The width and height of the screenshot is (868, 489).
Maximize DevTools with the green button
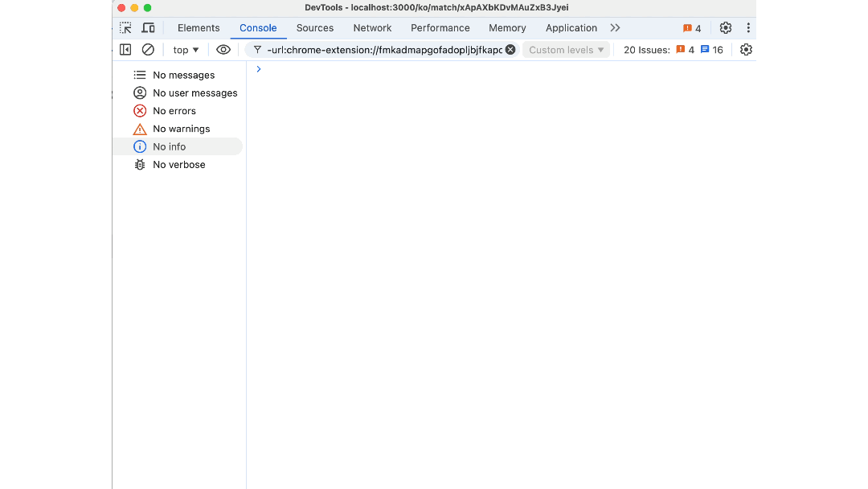point(147,8)
